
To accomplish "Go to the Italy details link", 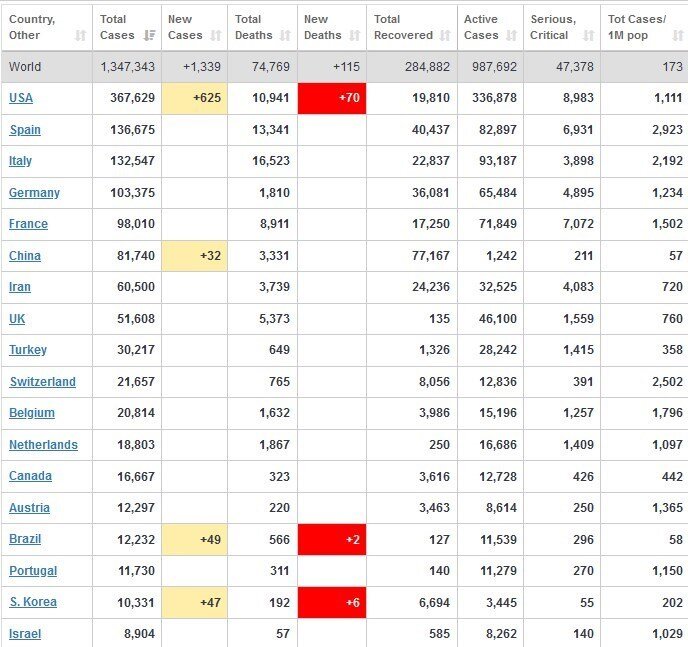I will 20,161.
